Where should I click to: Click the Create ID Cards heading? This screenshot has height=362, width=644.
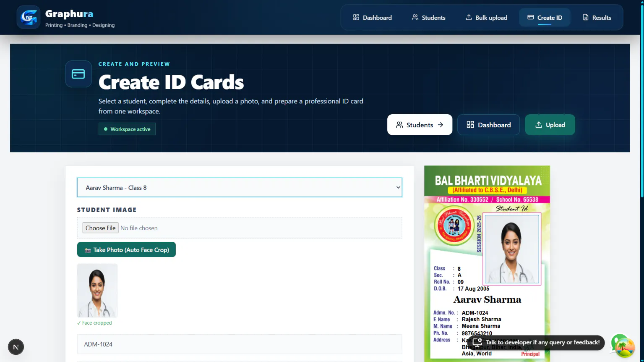pos(171,82)
